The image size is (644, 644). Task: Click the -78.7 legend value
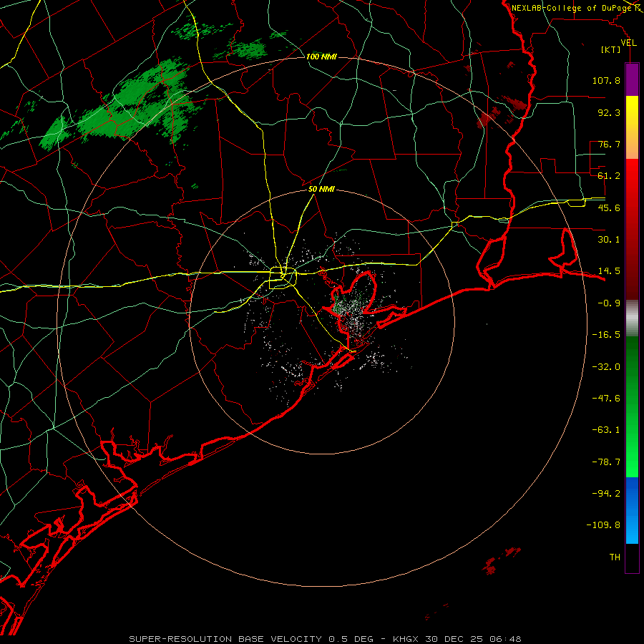pos(606,462)
